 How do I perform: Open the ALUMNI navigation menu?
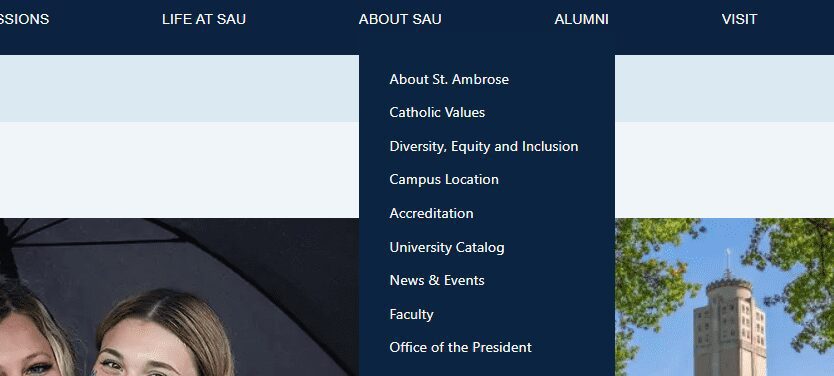pyautogui.click(x=581, y=19)
